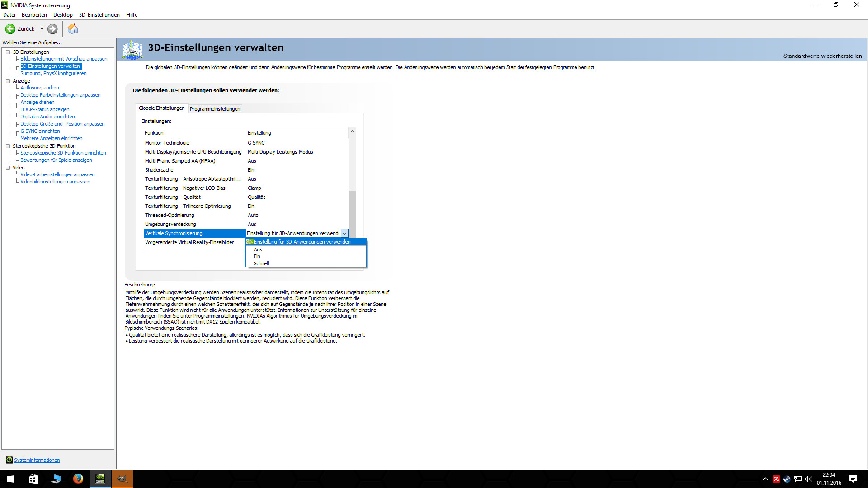The image size is (868, 488).
Task: Click the Windows Store taskbar icon
Action: click(x=33, y=479)
